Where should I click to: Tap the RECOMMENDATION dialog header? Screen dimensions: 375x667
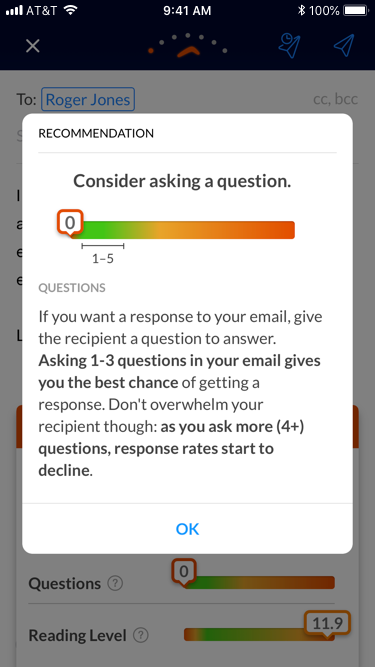click(96, 134)
